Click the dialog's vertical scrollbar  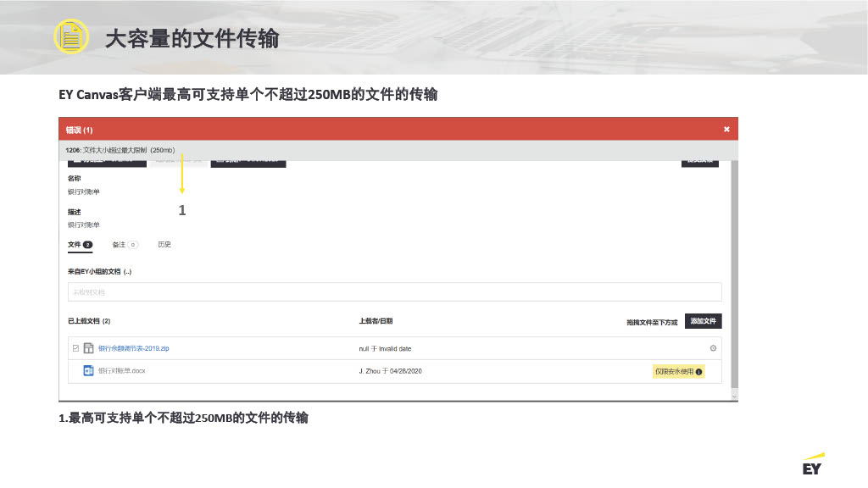[735, 275]
